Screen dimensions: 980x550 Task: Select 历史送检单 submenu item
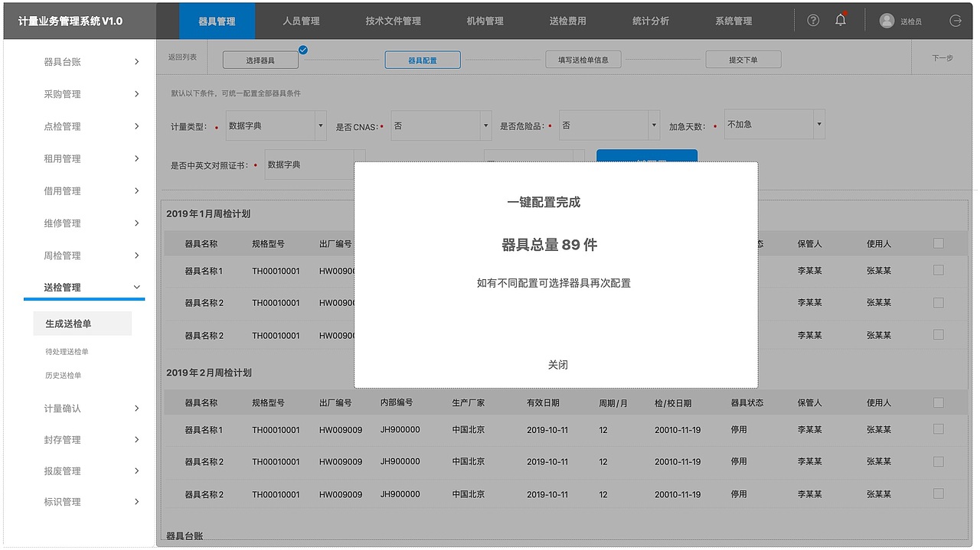(x=63, y=376)
